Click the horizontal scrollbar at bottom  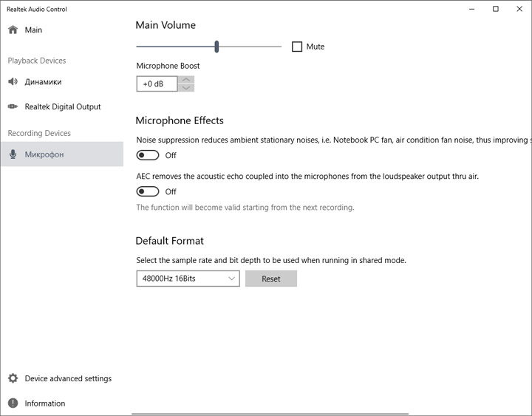[270, 414]
